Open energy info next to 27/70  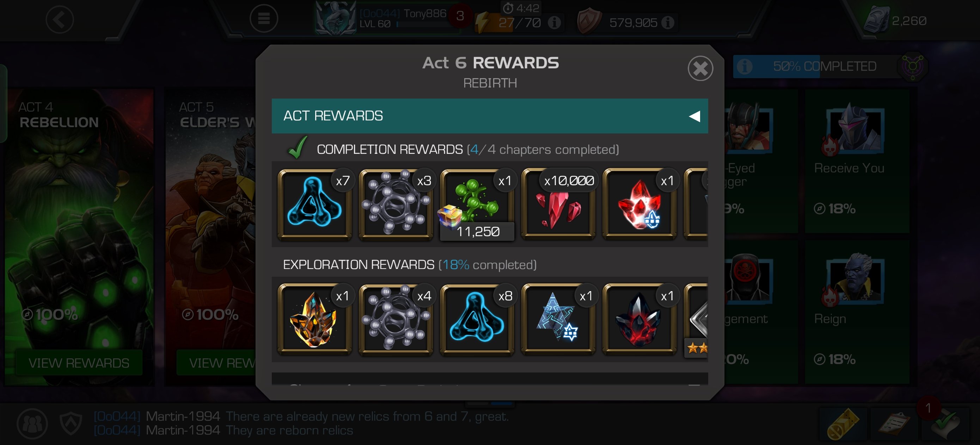[x=554, y=23]
